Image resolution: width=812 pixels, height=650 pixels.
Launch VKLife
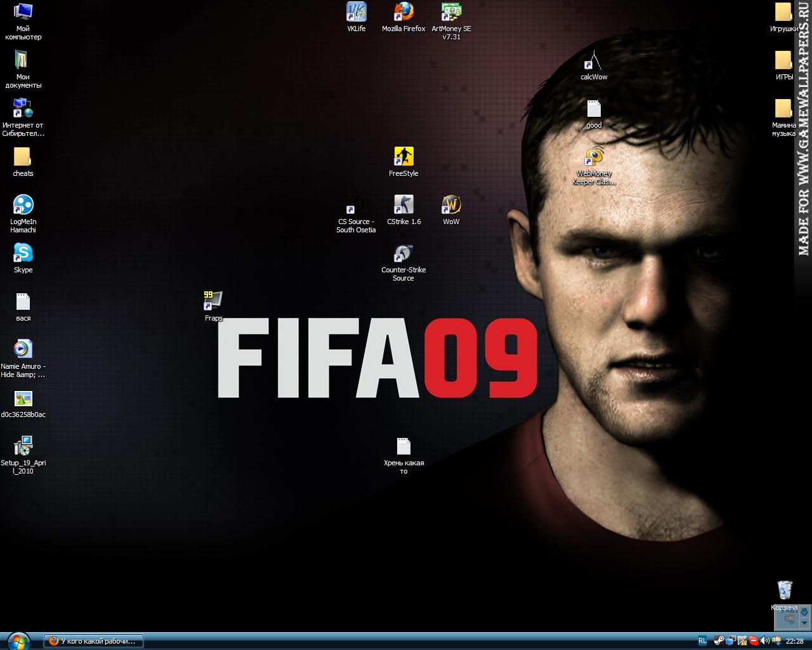tap(356, 13)
